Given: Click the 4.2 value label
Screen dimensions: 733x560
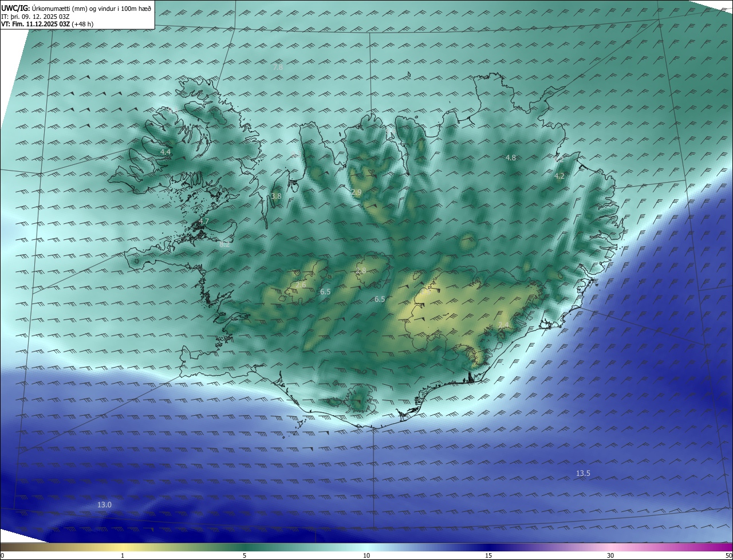Looking at the screenshot, I should click(x=559, y=176).
